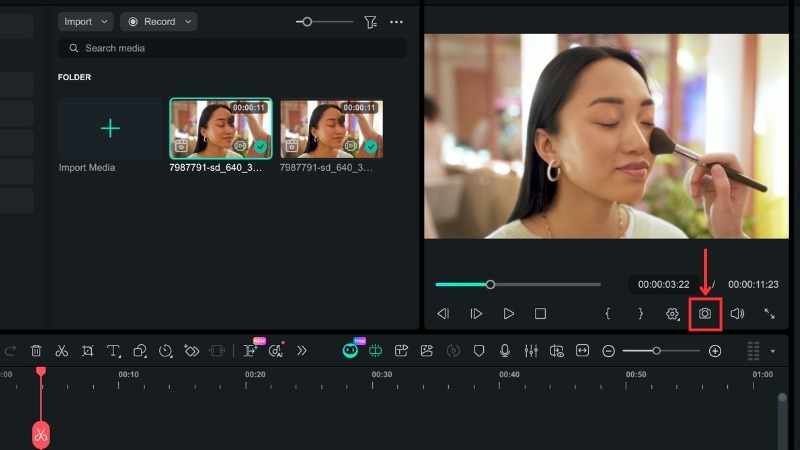Enter fullscreen preview mode

click(769, 313)
